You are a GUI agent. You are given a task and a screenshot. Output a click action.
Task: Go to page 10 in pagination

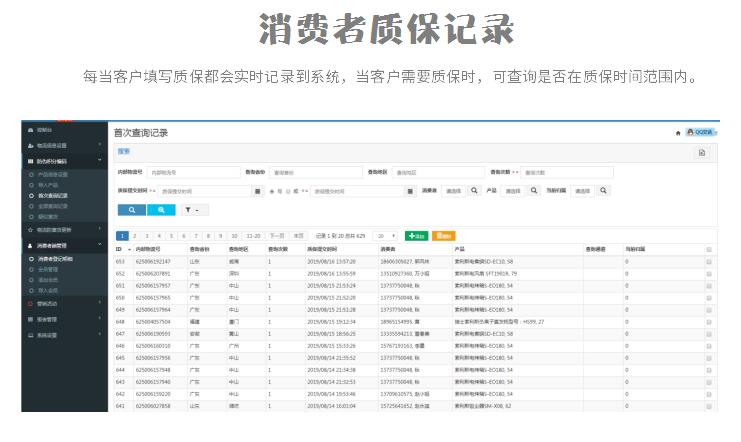click(234, 236)
